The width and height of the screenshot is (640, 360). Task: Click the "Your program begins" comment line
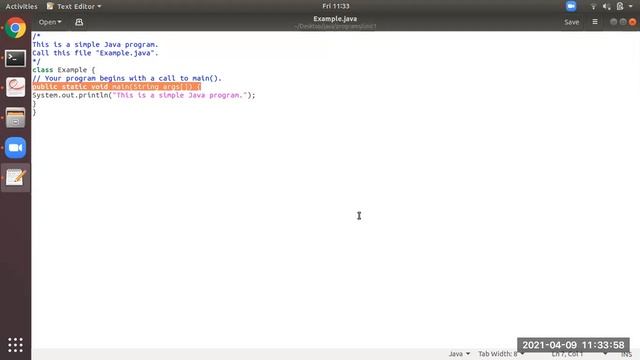127,78
